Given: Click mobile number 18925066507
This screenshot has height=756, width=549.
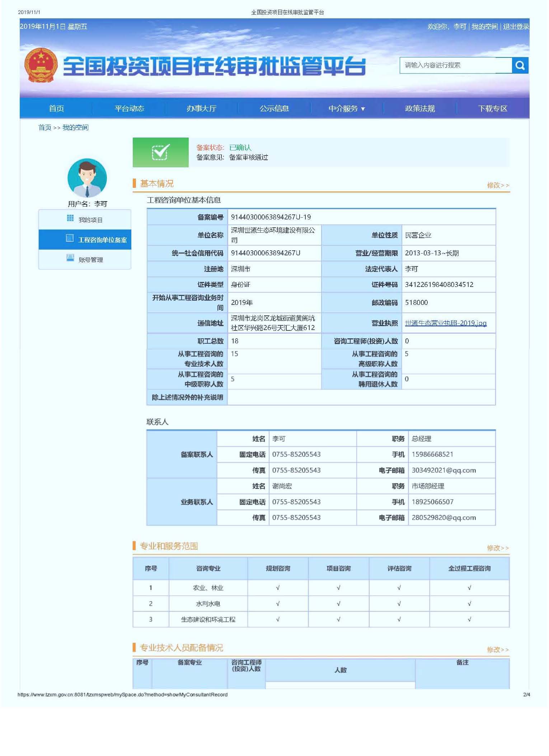Looking at the screenshot, I should [x=433, y=502].
